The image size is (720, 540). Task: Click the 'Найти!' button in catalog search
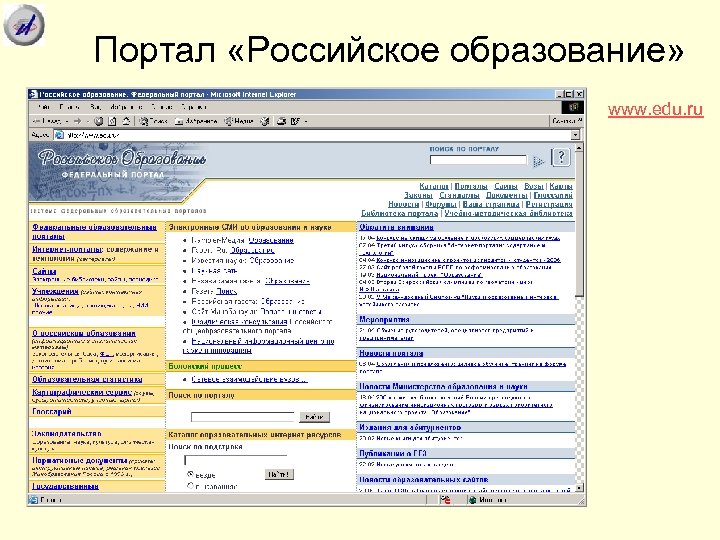(x=279, y=474)
